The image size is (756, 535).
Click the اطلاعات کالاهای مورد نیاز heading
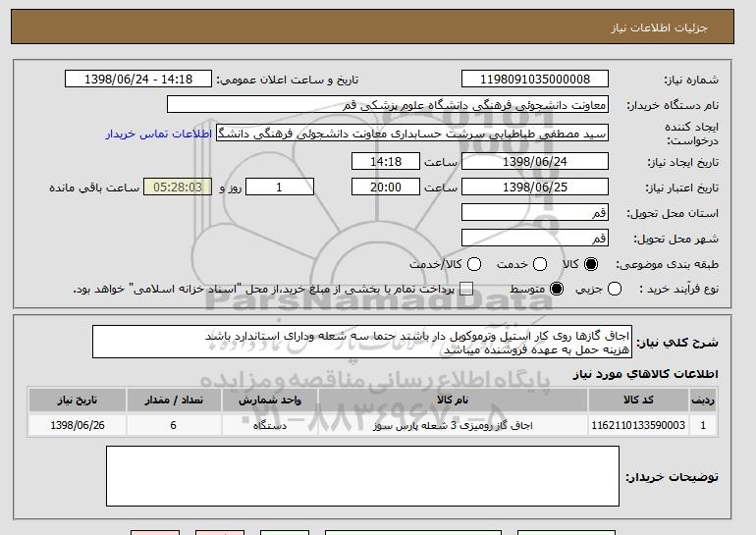click(646, 374)
